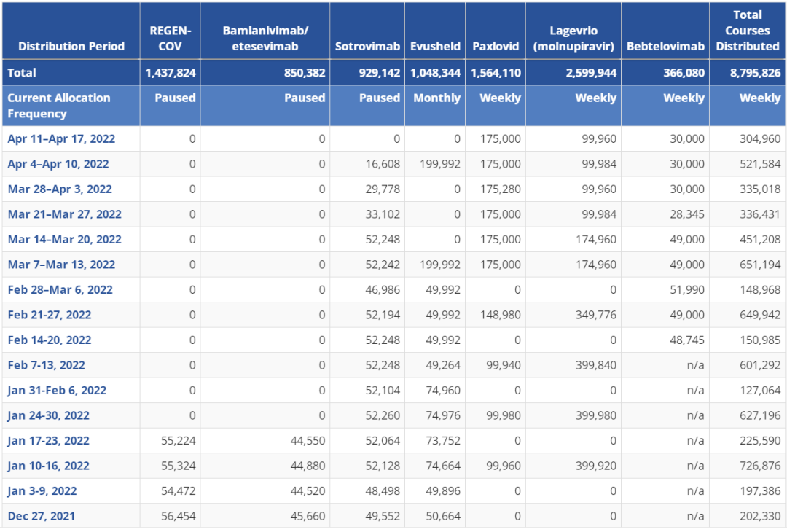The width and height of the screenshot is (787, 532).
Task: Click the Bamlanivimab/etesevimab column header
Action: 265,38
